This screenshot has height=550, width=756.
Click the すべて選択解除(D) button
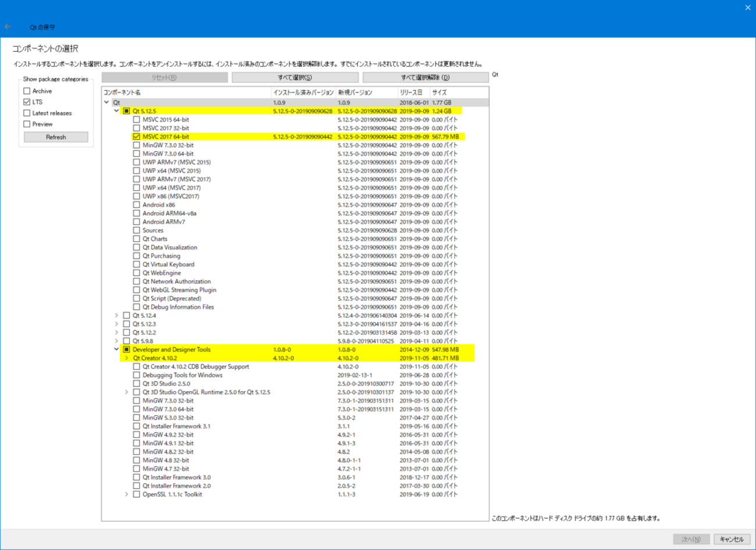(425, 77)
